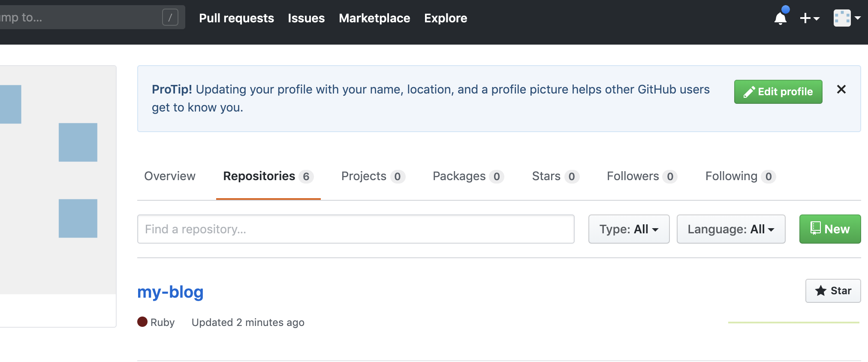Click the Ruby language color dot
The image size is (868, 362).
[x=142, y=322]
